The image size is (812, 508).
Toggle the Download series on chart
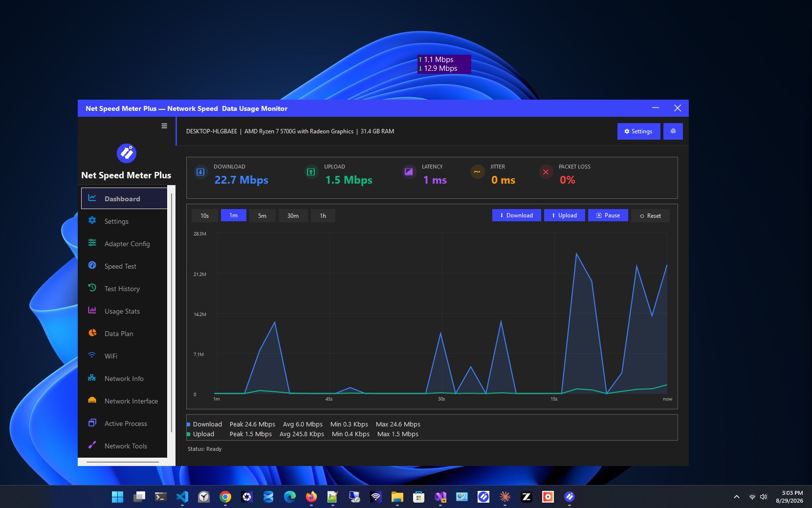click(516, 215)
